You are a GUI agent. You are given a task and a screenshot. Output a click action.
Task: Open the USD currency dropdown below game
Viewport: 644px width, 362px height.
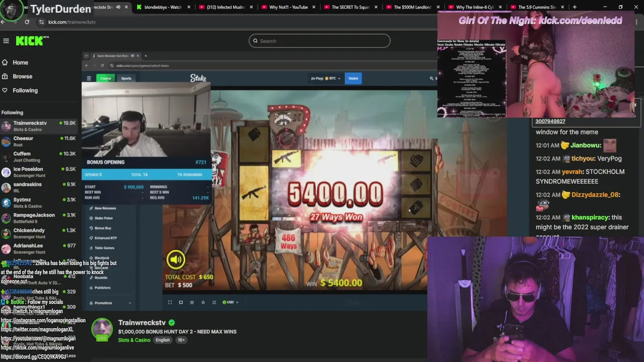coord(230,302)
